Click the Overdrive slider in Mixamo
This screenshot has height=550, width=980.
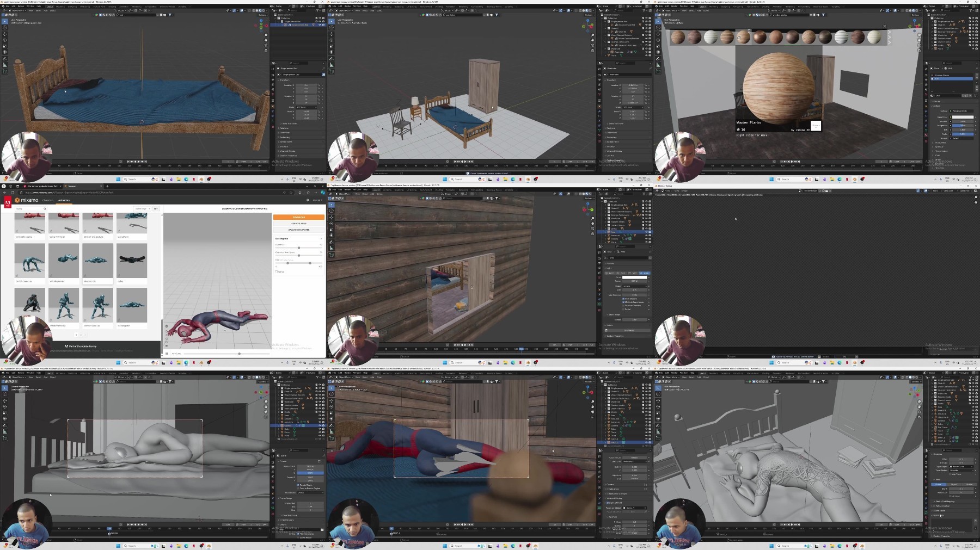pos(299,248)
